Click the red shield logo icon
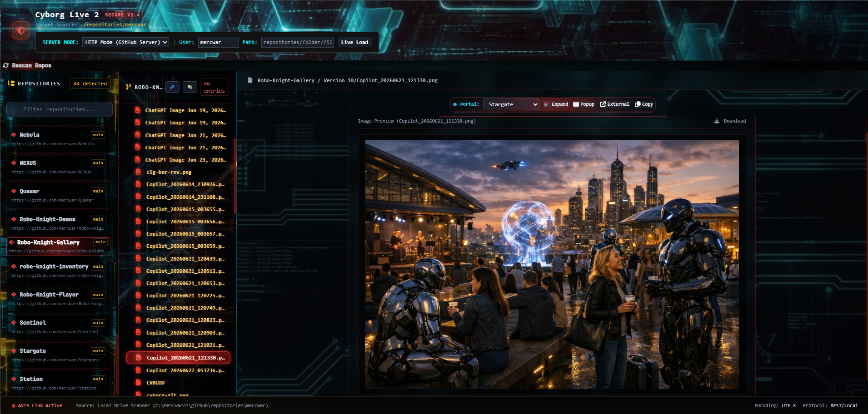 21,30
